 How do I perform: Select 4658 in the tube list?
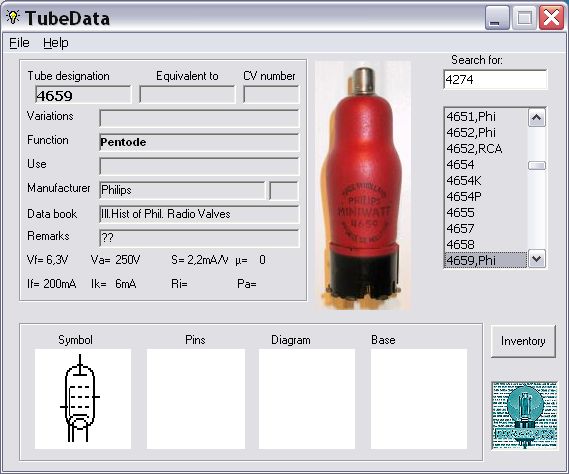(486, 244)
